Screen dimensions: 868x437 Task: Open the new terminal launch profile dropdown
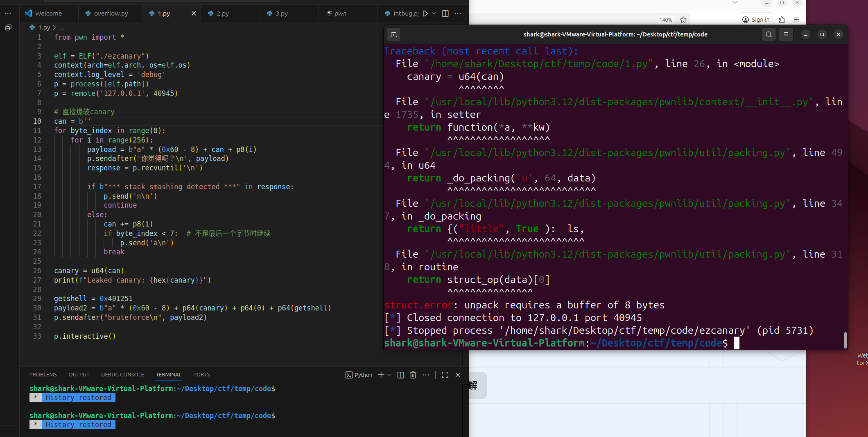click(x=389, y=375)
